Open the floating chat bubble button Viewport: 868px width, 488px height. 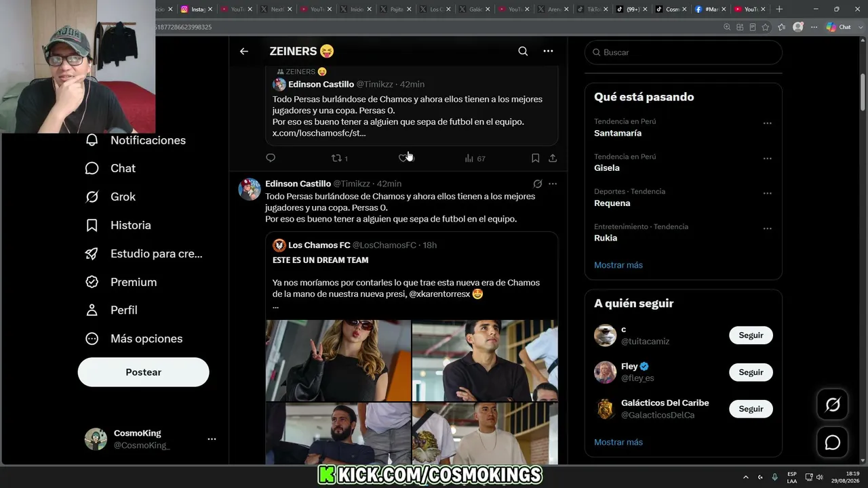click(832, 443)
